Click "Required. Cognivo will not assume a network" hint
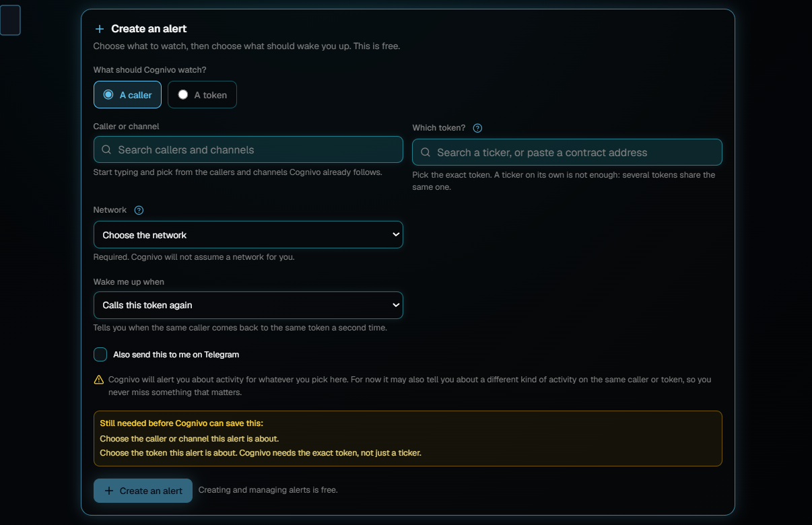Viewport: 812px width, 525px height. (194, 257)
